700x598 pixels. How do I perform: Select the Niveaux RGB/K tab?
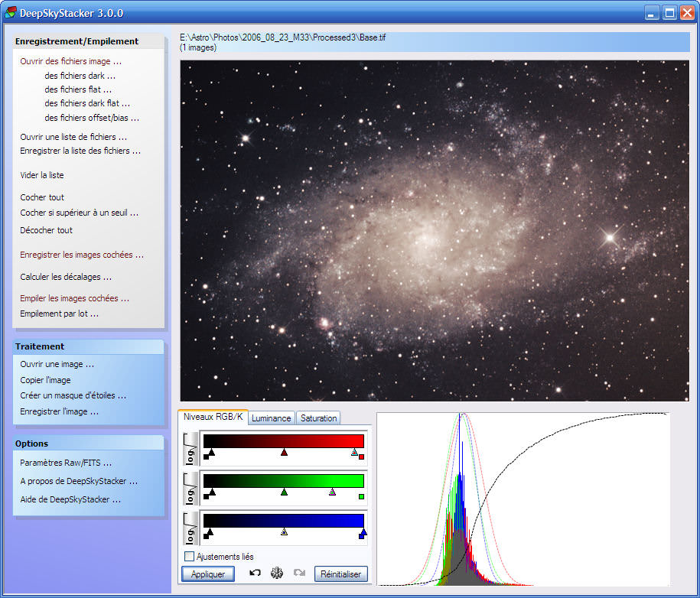tap(213, 417)
